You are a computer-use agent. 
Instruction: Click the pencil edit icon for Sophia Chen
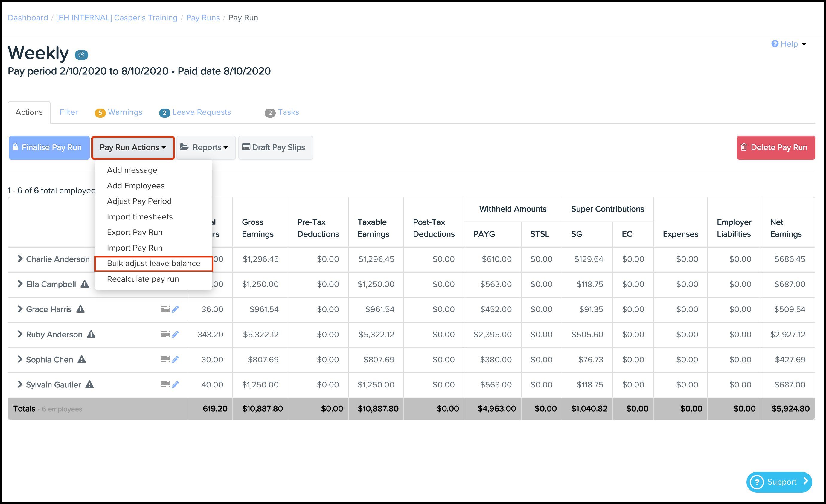pyautogui.click(x=175, y=359)
